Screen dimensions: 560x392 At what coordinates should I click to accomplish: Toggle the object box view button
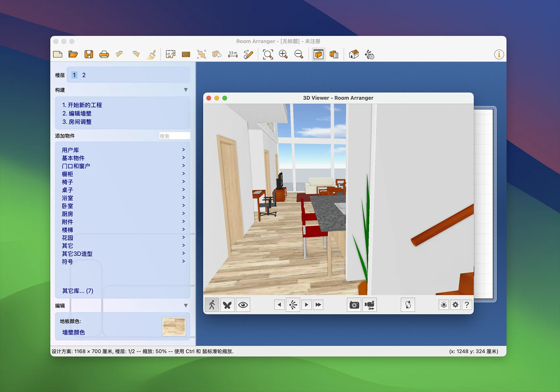(x=318, y=54)
